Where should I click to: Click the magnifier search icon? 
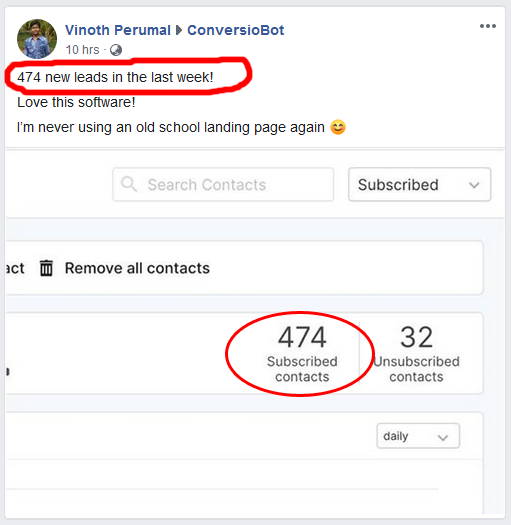pos(129,184)
